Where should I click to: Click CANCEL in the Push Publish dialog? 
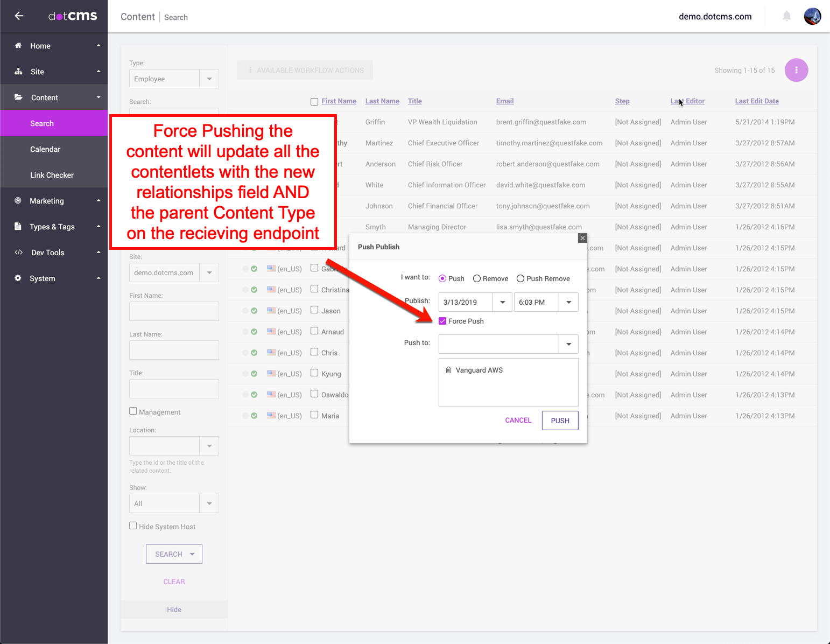[x=518, y=421]
